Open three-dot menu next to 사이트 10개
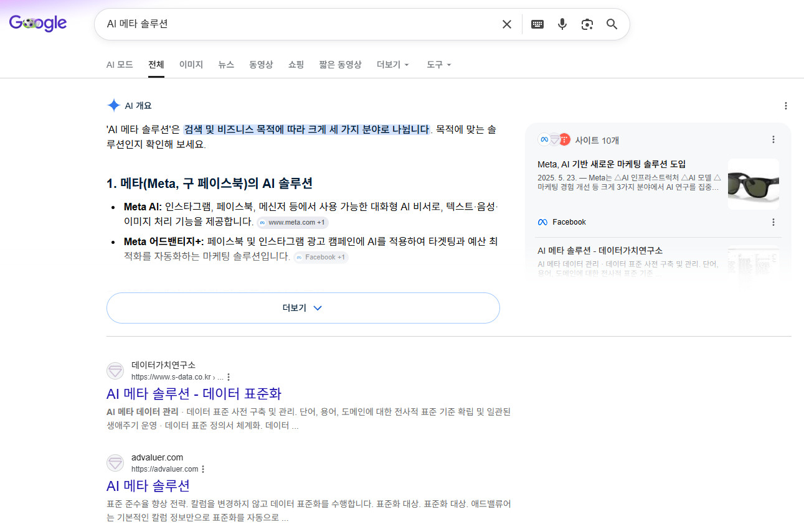The height and width of the screenshot is (532, 804). coord(773,139)
